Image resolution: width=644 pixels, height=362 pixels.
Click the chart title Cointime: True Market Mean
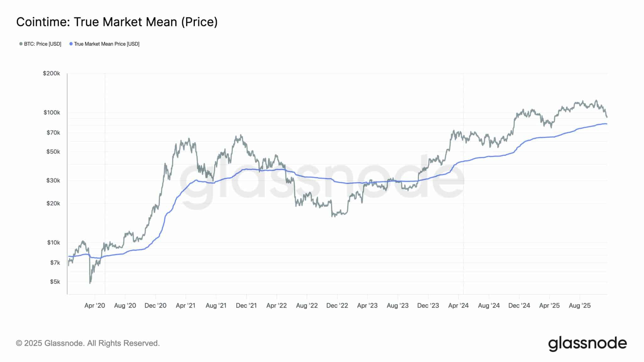[117, 22]
